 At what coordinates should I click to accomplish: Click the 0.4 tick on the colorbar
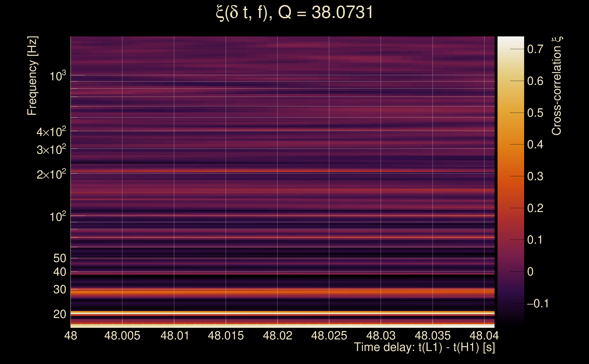click(x=535, y=144)
